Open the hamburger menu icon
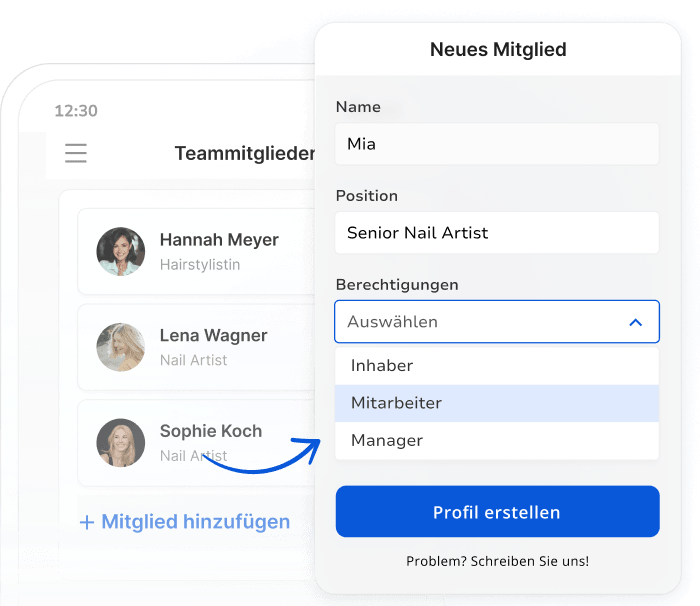The image size is (700, 606). click(x=76, y=153)
